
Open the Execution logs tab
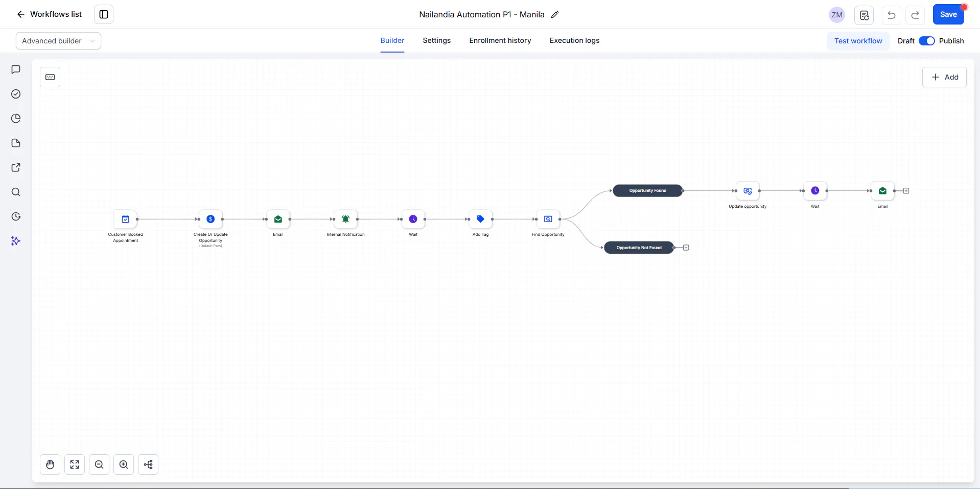pyautogui.click(x=574, y=40)
